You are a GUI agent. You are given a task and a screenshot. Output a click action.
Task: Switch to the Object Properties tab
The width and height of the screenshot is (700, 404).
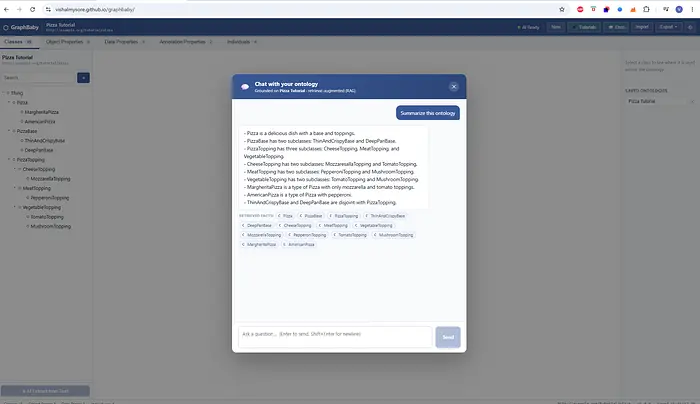(67, 42)
